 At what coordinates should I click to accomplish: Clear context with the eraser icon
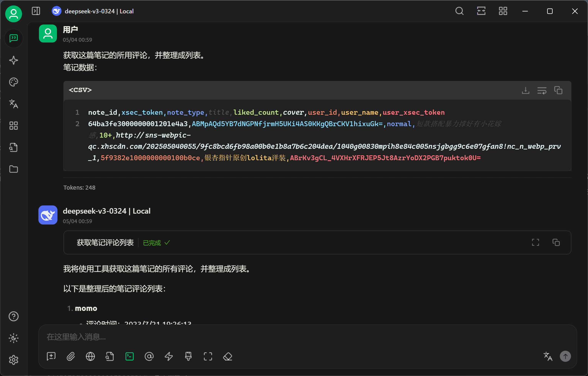coord(228,356)
